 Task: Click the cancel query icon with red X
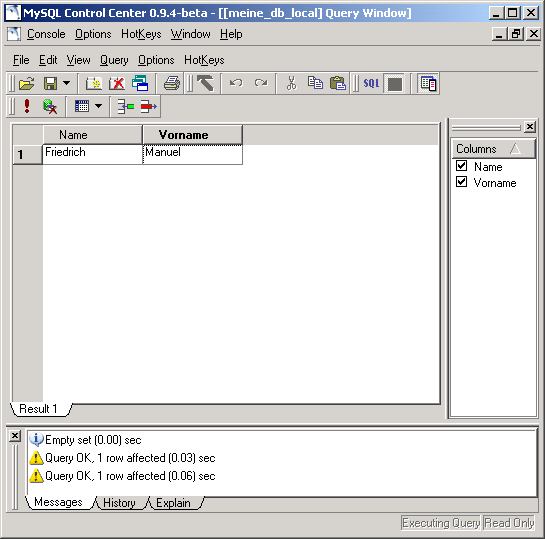(x=50, y=106)
